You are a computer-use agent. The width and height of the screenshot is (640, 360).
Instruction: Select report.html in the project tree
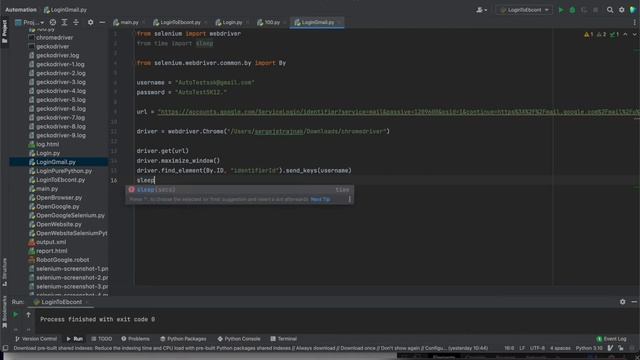point(51,251)
